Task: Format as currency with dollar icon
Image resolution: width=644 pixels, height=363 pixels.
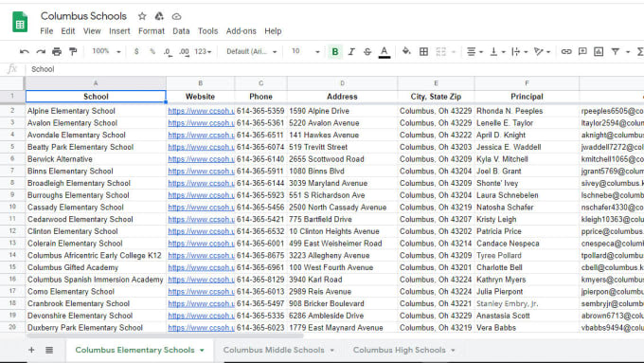Action: [136, 52]
